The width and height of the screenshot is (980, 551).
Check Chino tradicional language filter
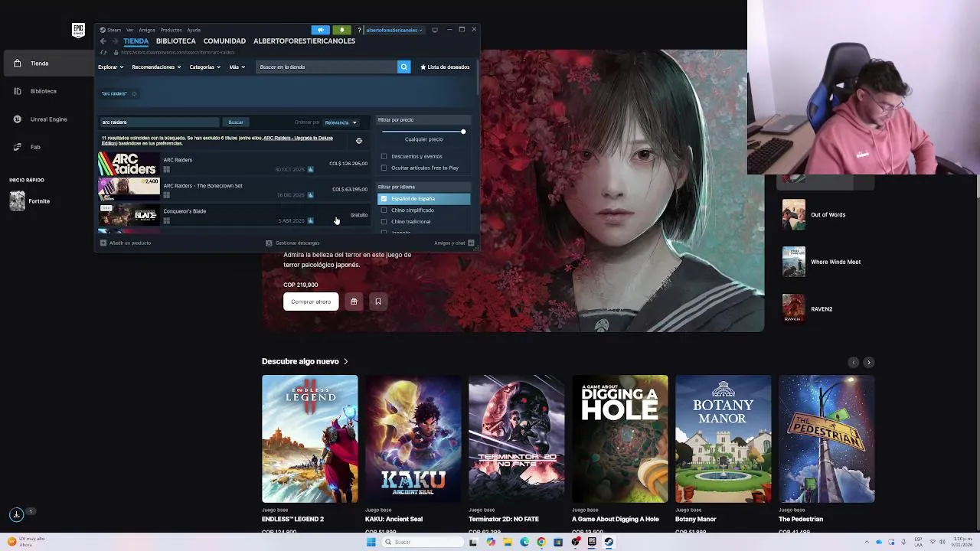384,221
